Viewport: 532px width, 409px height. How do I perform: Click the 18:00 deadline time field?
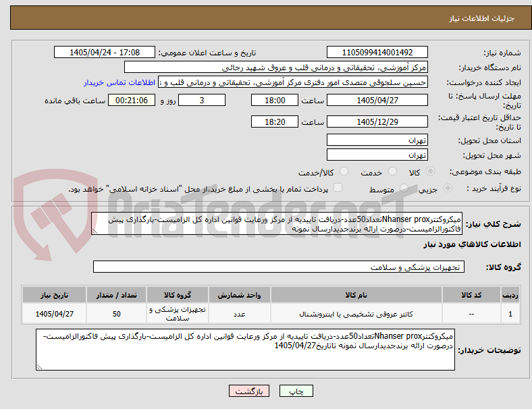[x=275, y=101]
